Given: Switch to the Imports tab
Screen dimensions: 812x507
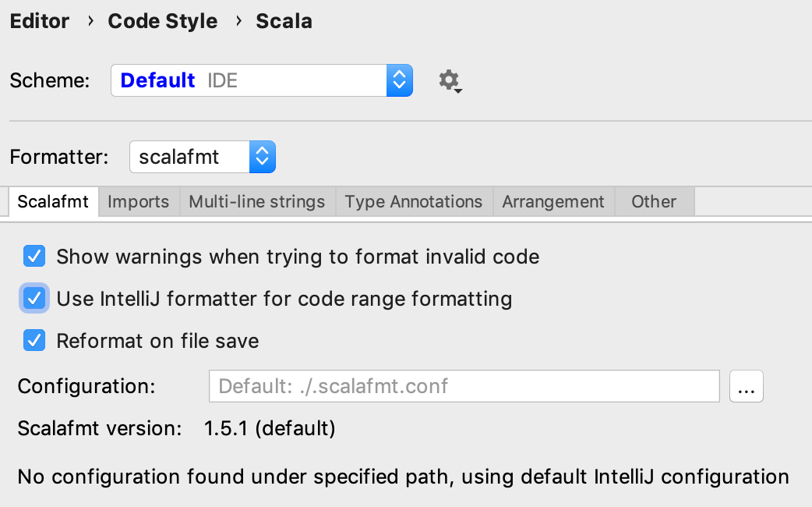Looking at the screenshot, I should pos(138,202).
